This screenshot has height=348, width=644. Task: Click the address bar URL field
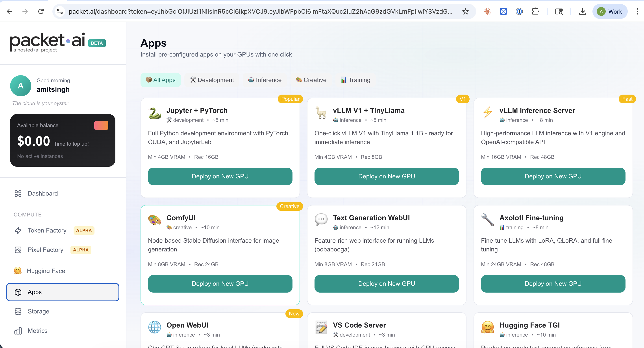click(x=260, y=11)
